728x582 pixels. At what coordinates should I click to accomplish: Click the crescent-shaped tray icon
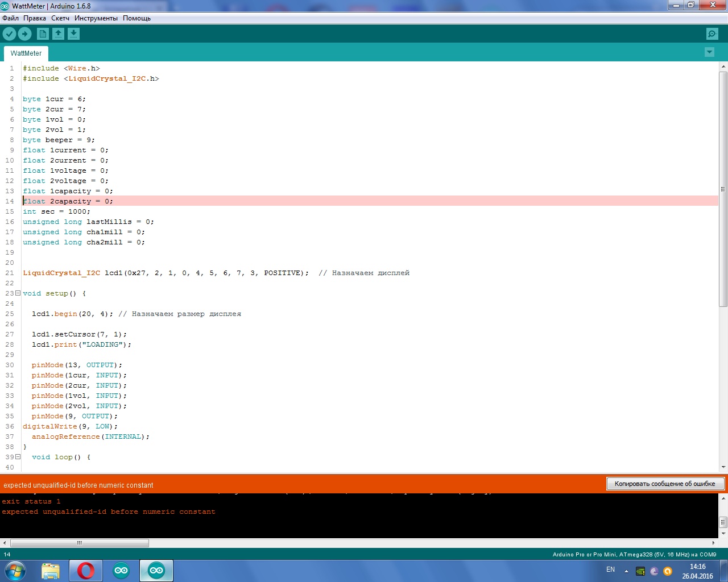(654, 572)
